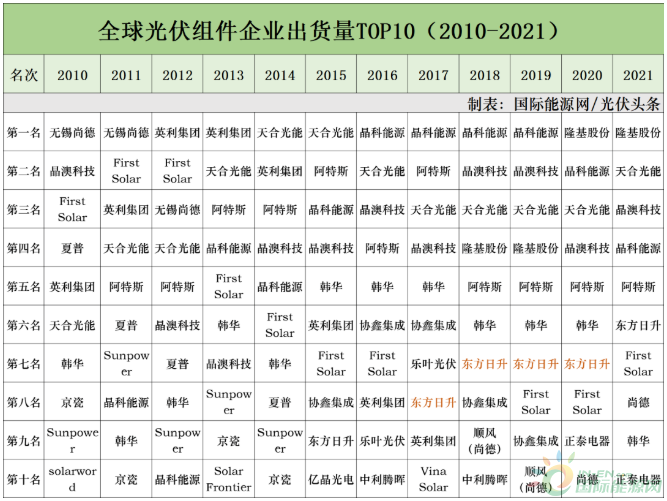Click the 第五名 row label
Screen dimensions: 667x501
24,287
